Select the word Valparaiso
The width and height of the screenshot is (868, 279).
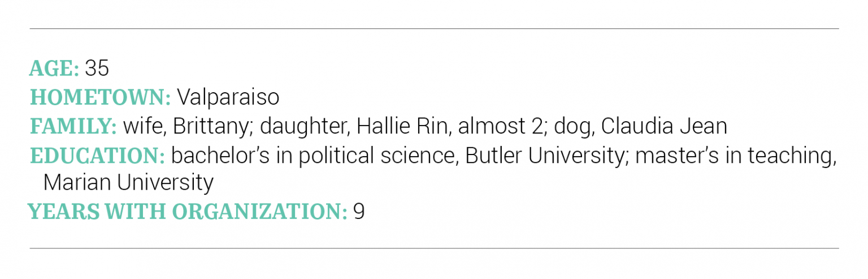click(228, 97)
